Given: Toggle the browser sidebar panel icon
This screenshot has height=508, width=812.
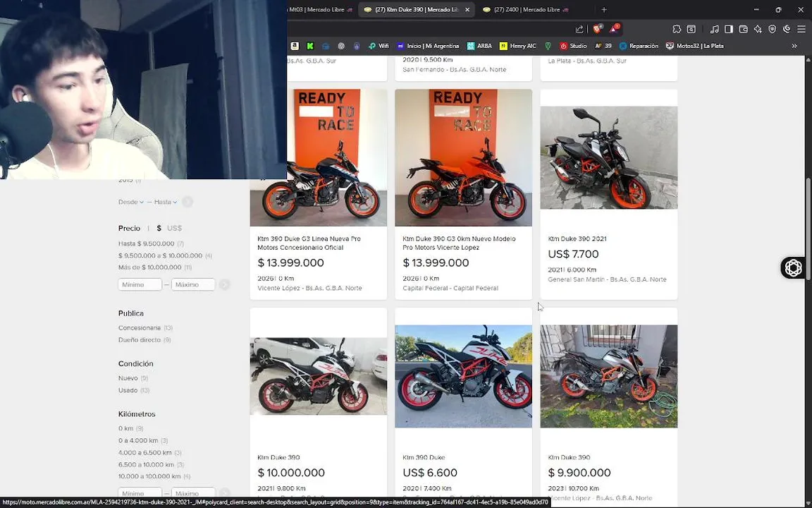Looking at the screenshot, I should pyautogui.click(x=729, y=29).
